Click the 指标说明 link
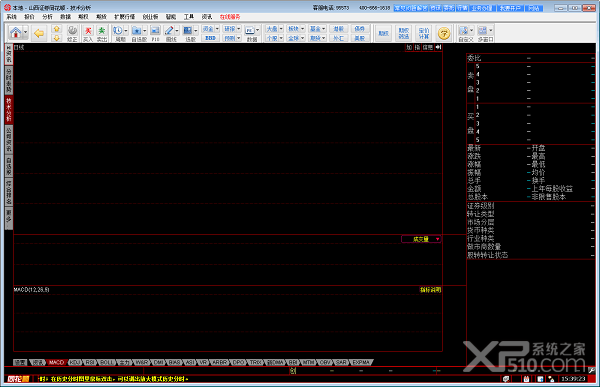Image resolution: width=600 pixels, height=387 pixels. point(430,290)
